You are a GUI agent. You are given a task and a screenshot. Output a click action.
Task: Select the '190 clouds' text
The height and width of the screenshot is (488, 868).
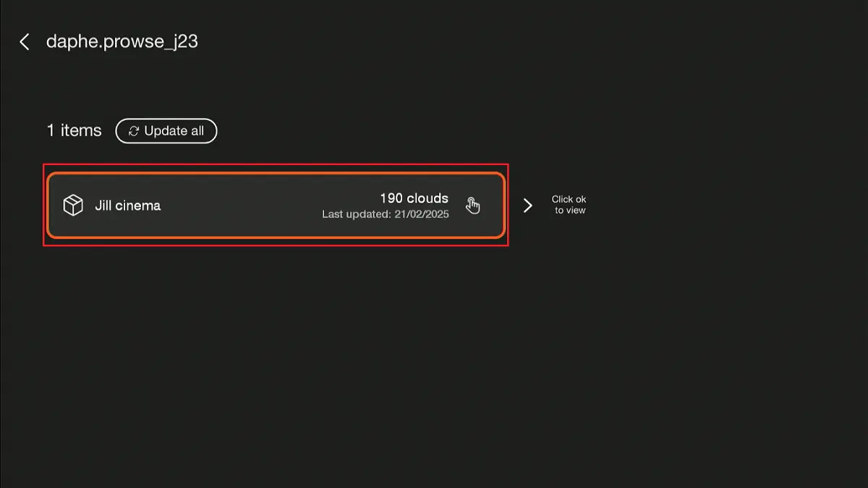pyautogui.click(x=414, y=198)
